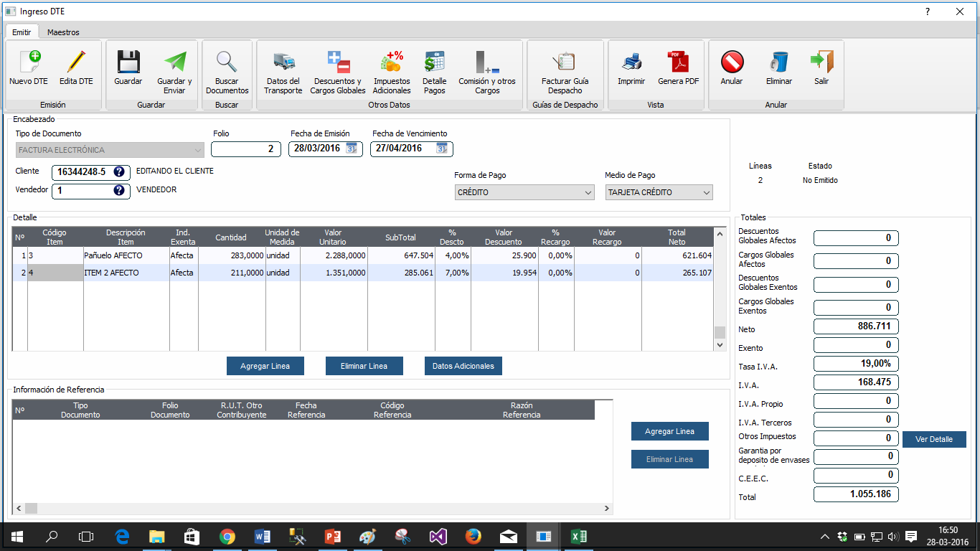The height and width of the screenshot is (551, 980).
Task: Click the Folio input field
Action: tap(245, 149)
